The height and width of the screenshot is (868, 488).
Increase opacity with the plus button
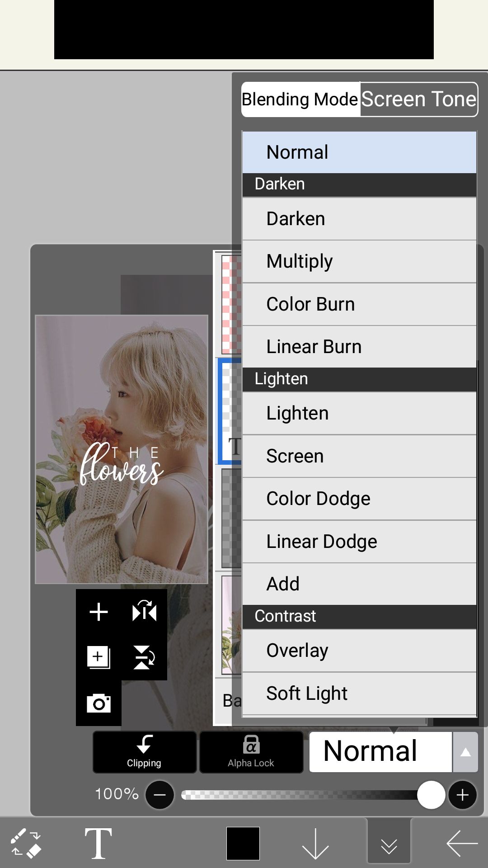462,795
